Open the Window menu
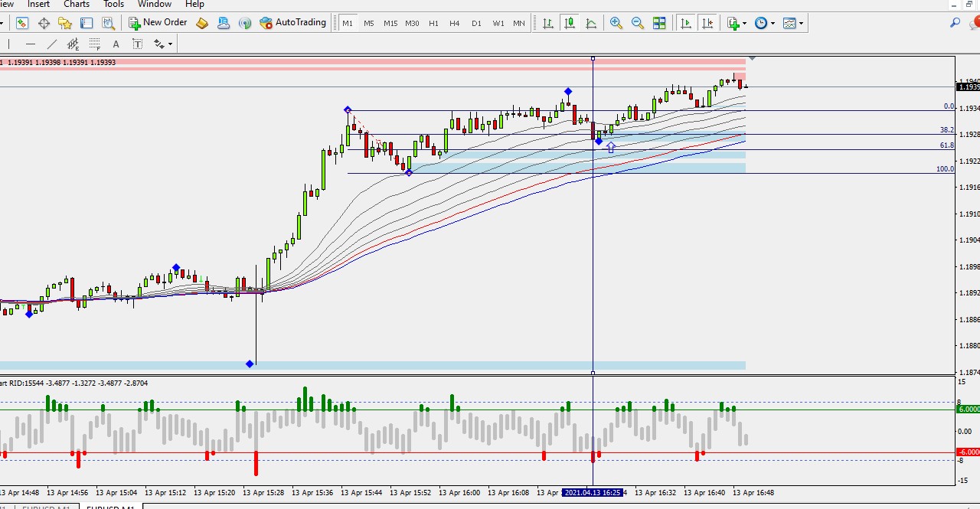This screenshot has width=980, height=509. [155, 4]
